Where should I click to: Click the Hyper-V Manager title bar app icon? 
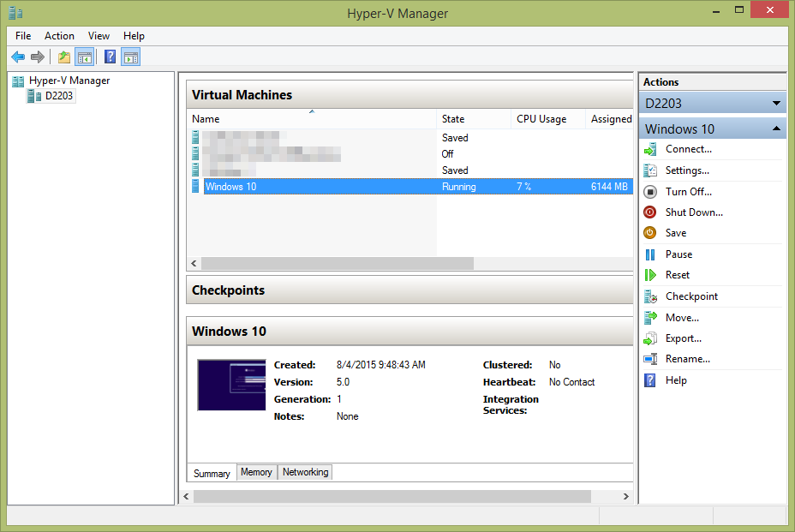15,13
